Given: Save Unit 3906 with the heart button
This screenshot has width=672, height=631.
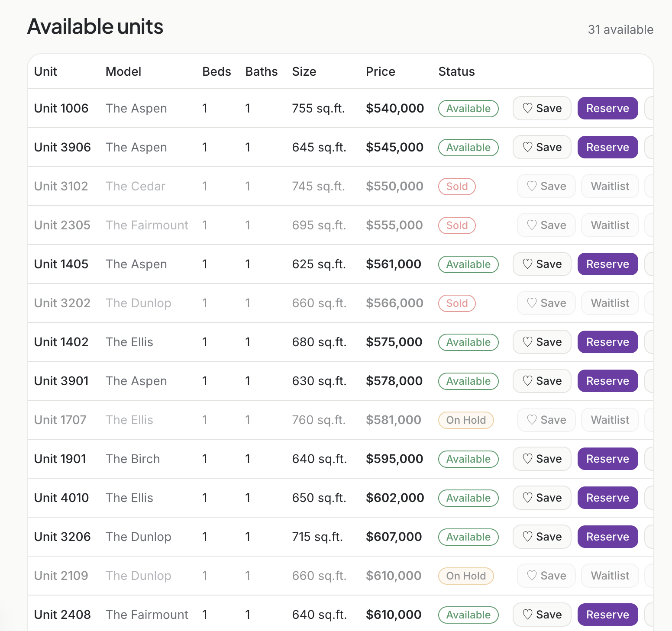Looking at the screenshot, I should [x=542, y=147].
